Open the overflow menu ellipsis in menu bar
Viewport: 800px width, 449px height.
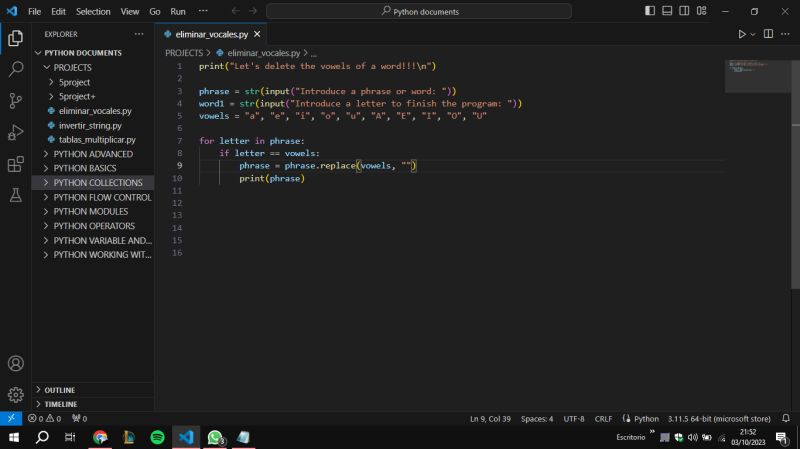pyautogui.click(x=203, y=11)
